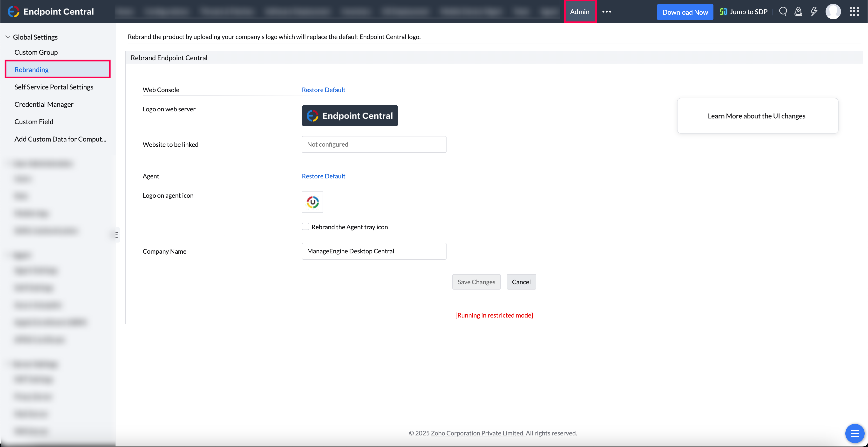
Task: Open Self Service Portal Settings
Action: tap(54, 87)
